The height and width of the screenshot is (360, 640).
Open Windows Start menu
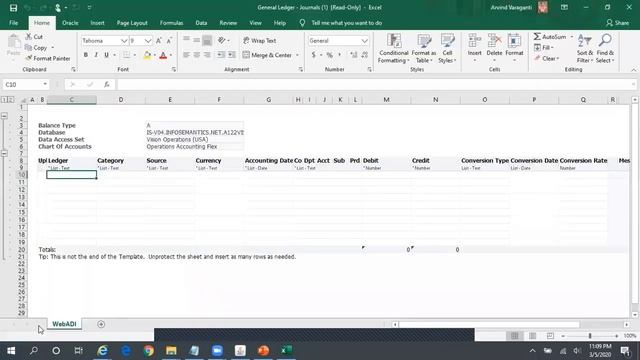(x=11, y=351)
